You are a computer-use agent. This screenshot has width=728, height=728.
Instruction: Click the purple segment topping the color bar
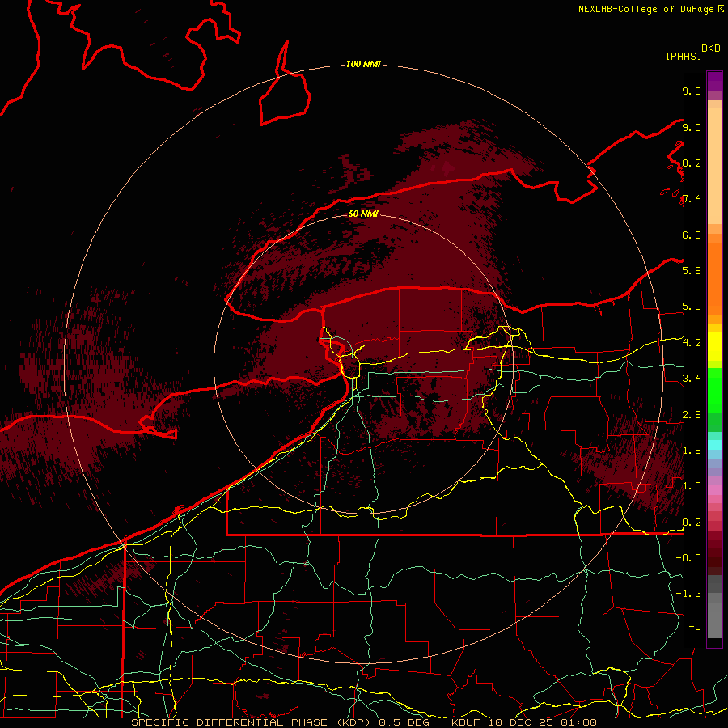pyautogui.click(x=714, y=81)
